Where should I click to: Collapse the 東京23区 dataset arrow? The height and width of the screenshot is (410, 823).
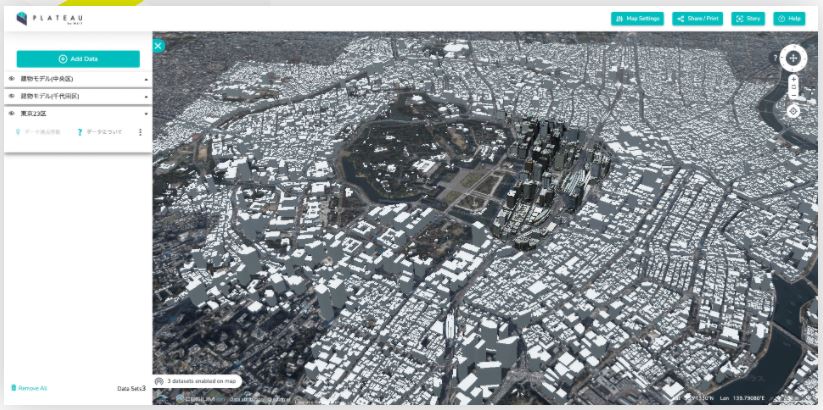146,114
